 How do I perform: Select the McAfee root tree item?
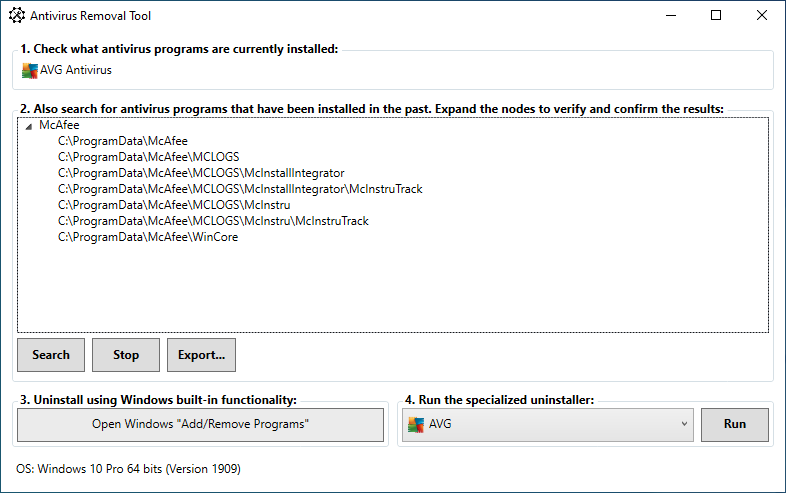(59, 125)
